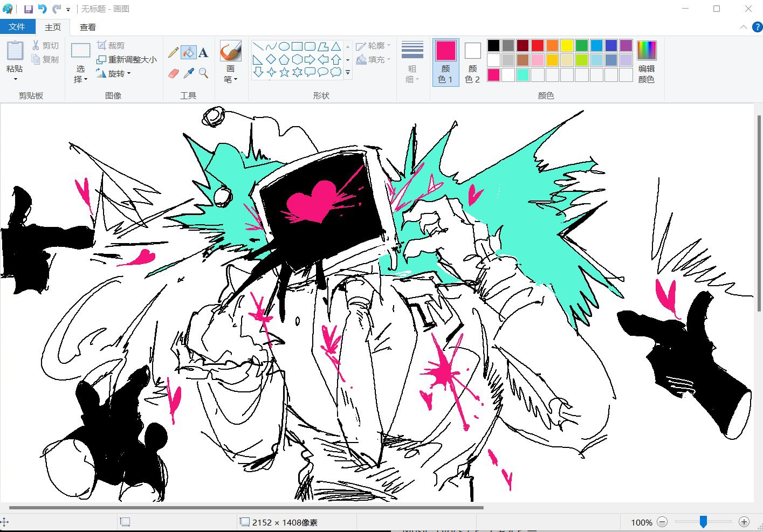Pick the Color picker eyedropper tool
This screenshot has width=763, height=532.
tap(188, 73)
